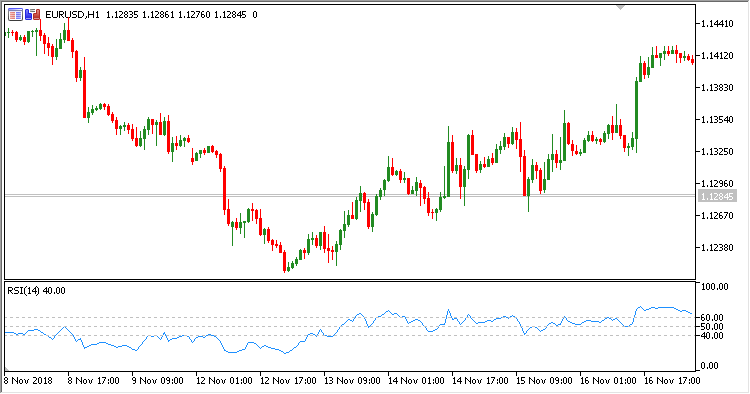Click the open price 1.12835 value

[x=122, y=15]
